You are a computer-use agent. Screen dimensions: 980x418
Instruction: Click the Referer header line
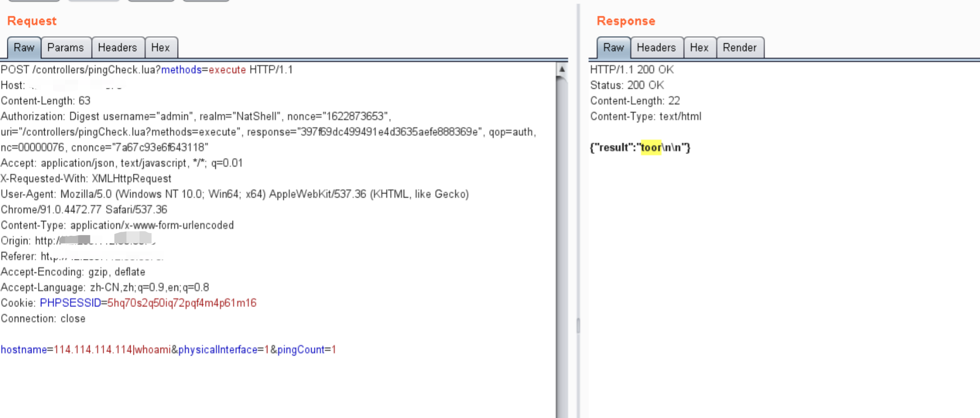click(x=82, y=256)
